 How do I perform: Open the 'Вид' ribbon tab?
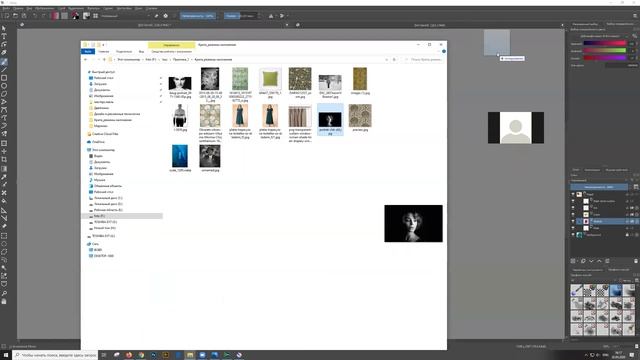[x=141, y=51]
